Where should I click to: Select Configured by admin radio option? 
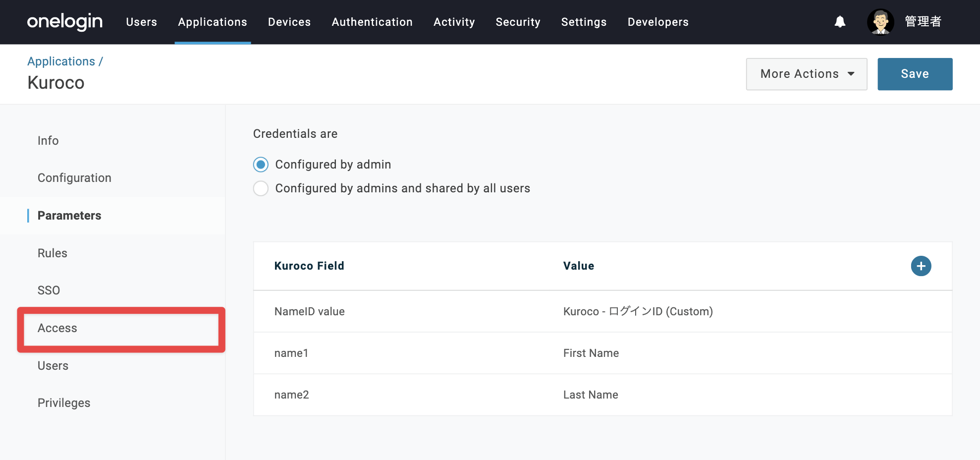(x=261, y=165)
